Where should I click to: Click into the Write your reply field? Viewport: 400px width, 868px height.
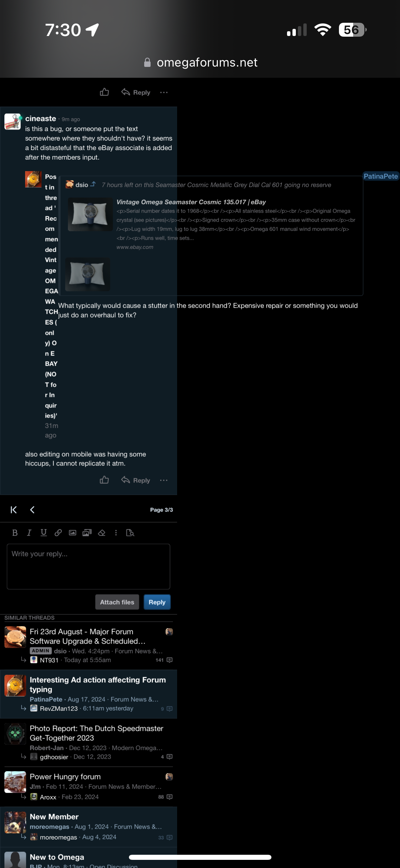[88, 566]
